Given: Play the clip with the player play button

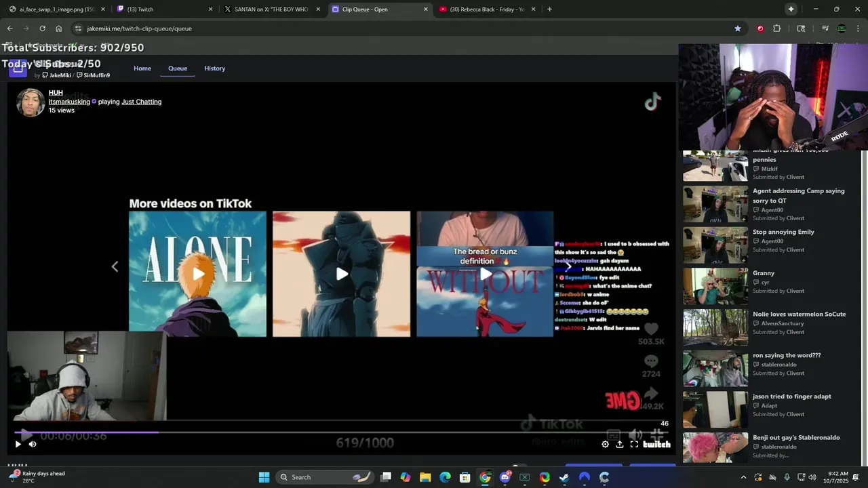Looking at the screenshot, I should point(18,444).
